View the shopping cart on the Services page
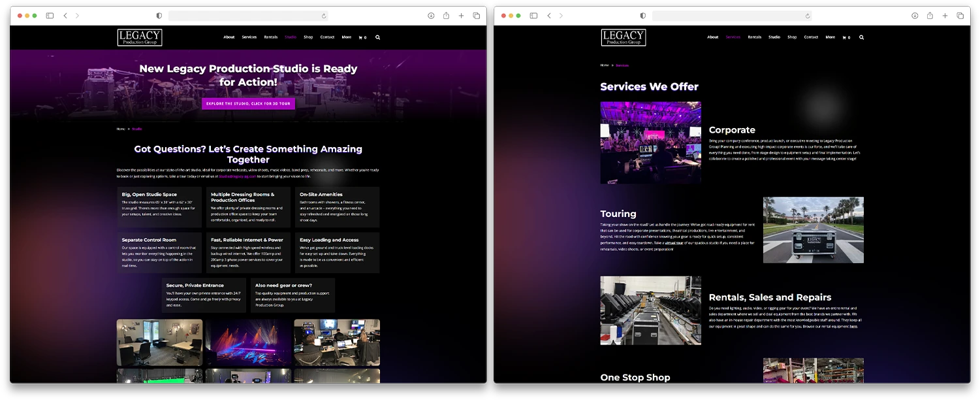Screen dimensions: 980x400 coord(846,37)
